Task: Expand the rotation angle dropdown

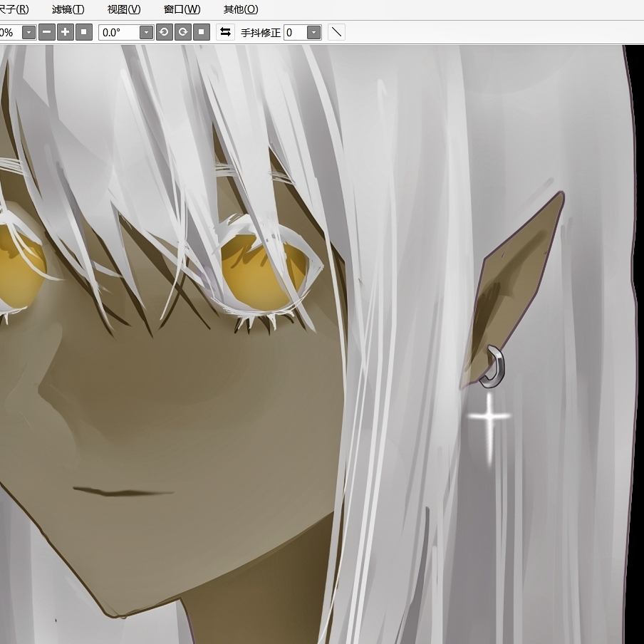Action: click(x=146, y=32)
